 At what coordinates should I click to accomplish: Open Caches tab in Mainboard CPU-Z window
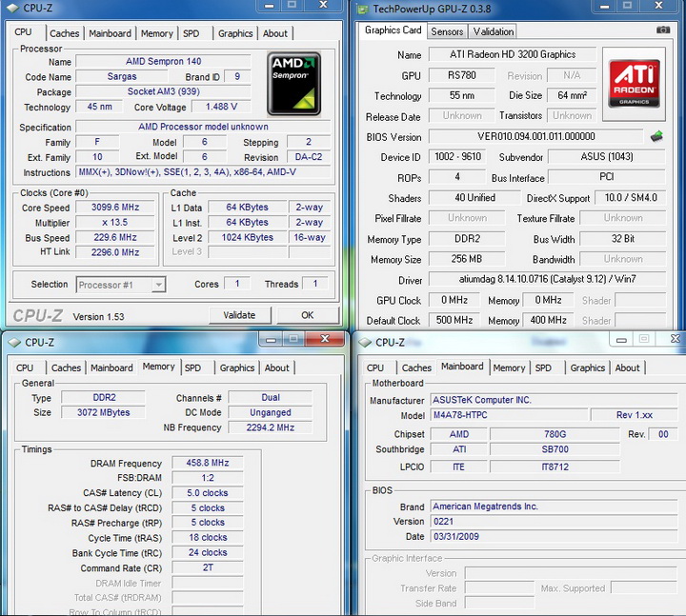coord(416,368)
